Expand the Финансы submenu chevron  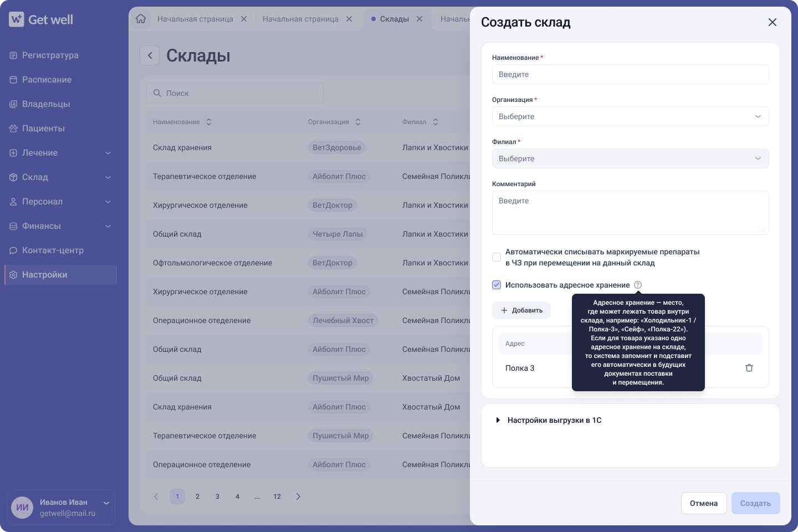point(108,226)
